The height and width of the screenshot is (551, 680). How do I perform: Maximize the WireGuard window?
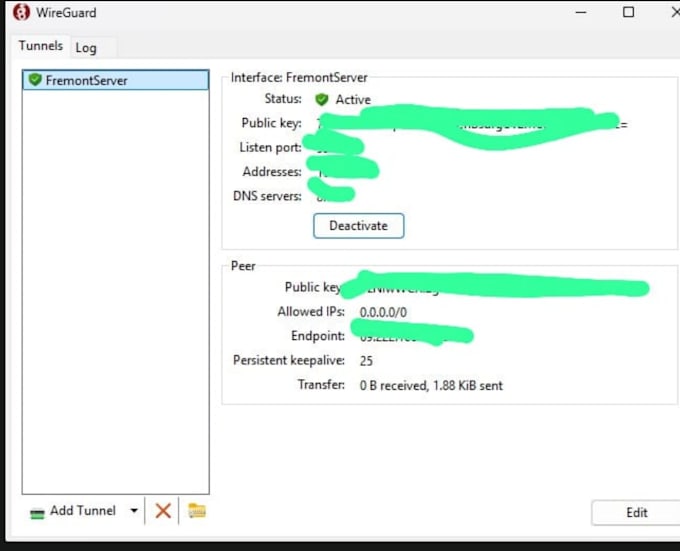(628, 12)
